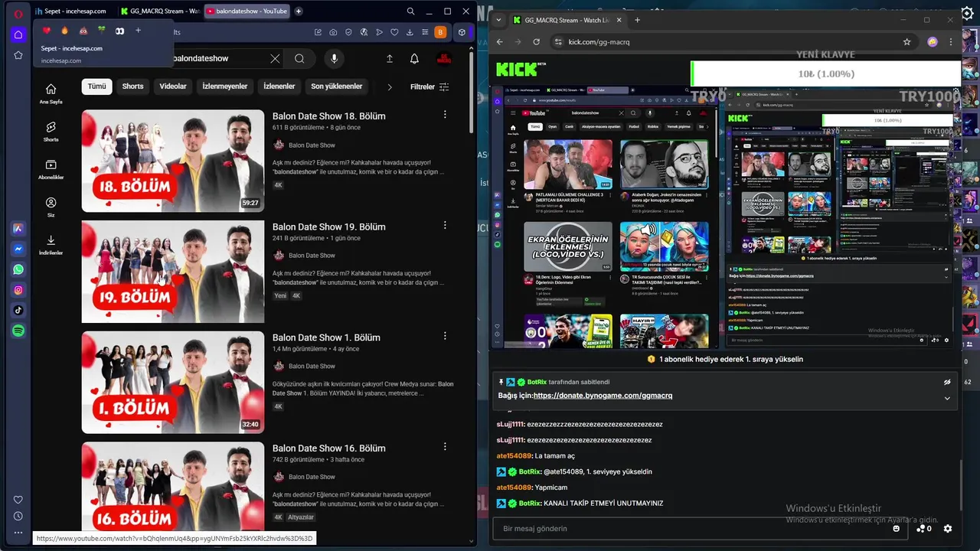Open Opera main menu logo

[x=18, y=13]
